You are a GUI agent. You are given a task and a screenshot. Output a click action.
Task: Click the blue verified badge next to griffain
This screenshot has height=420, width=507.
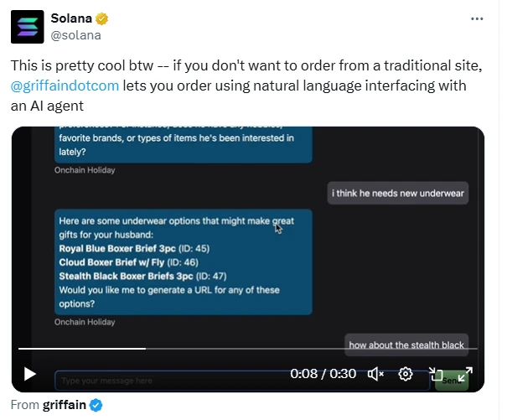[96, 406]
